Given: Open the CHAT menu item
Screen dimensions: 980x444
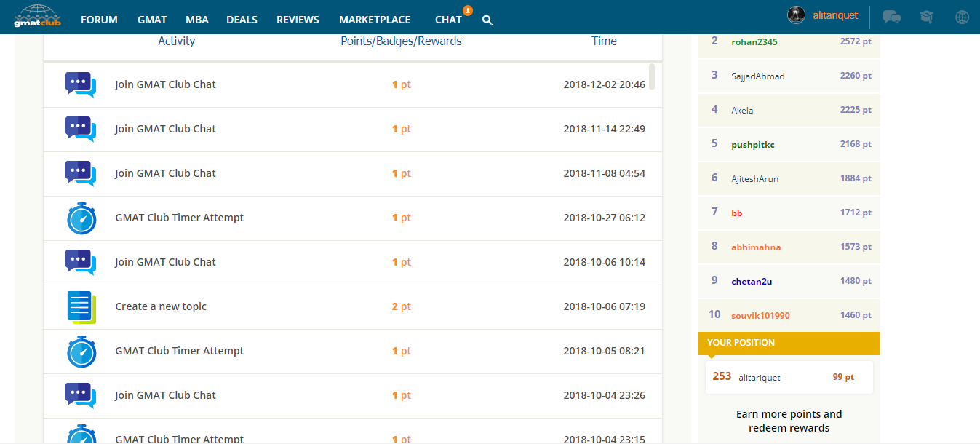Looking at the screenshot, I should pyautogui.click(x=448, y=20).
